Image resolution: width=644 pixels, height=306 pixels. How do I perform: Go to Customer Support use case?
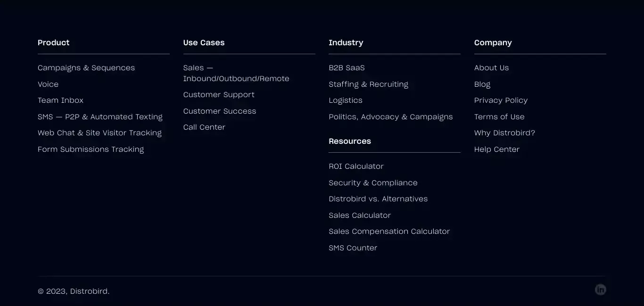(x=219, y=95)
